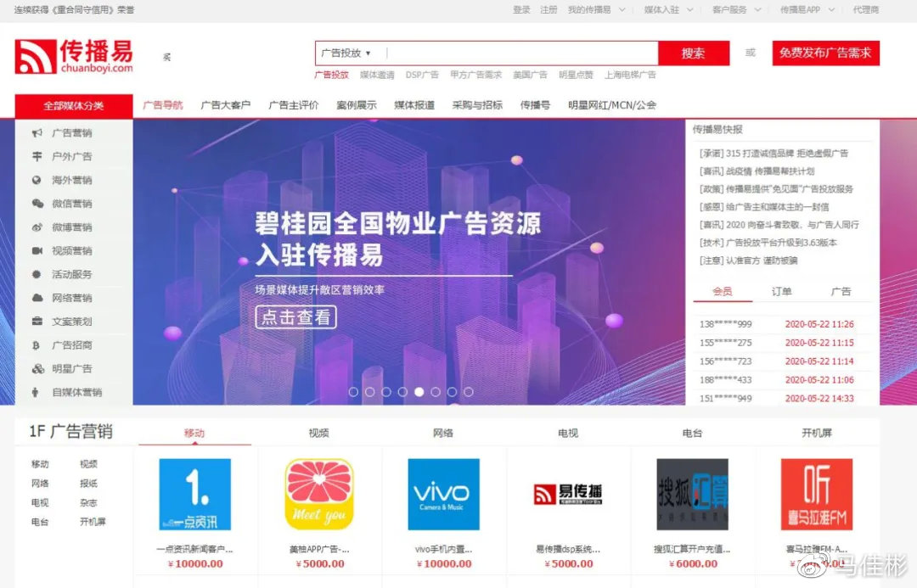Click the 传播易 chuanboyi.com logo
This screenshot has width=917, height=588.
pos(74,56)
